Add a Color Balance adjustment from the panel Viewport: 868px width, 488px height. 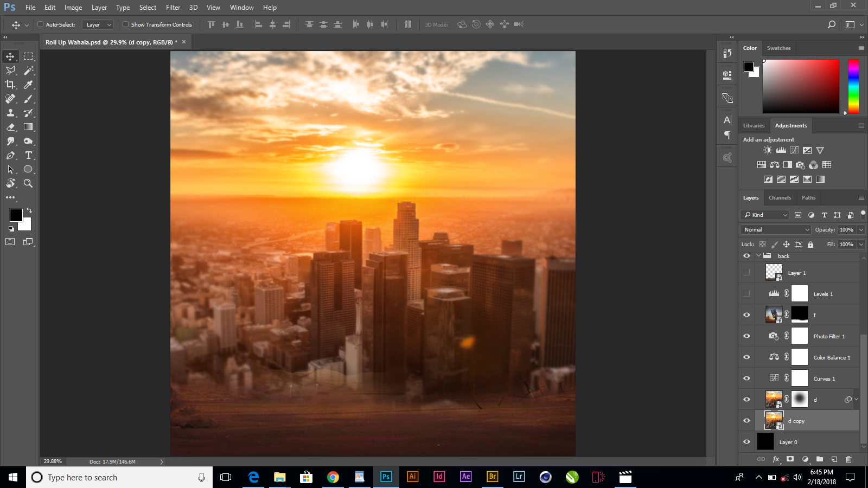(x=775, y=165)
